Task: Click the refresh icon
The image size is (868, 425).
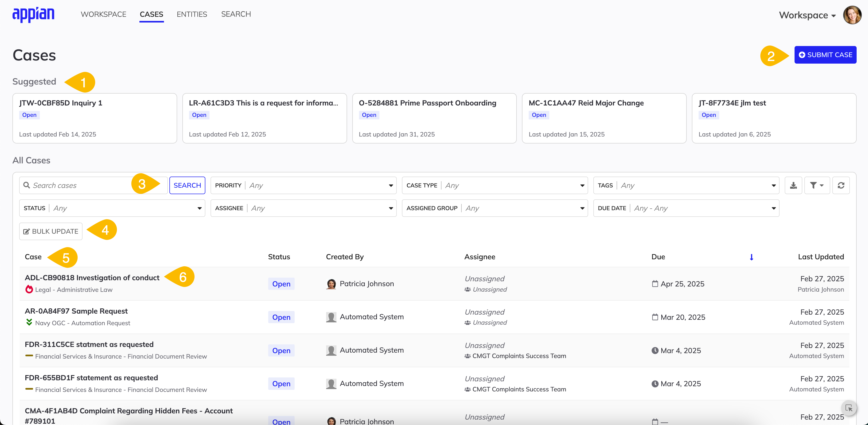Action: [x=841, y=185]
